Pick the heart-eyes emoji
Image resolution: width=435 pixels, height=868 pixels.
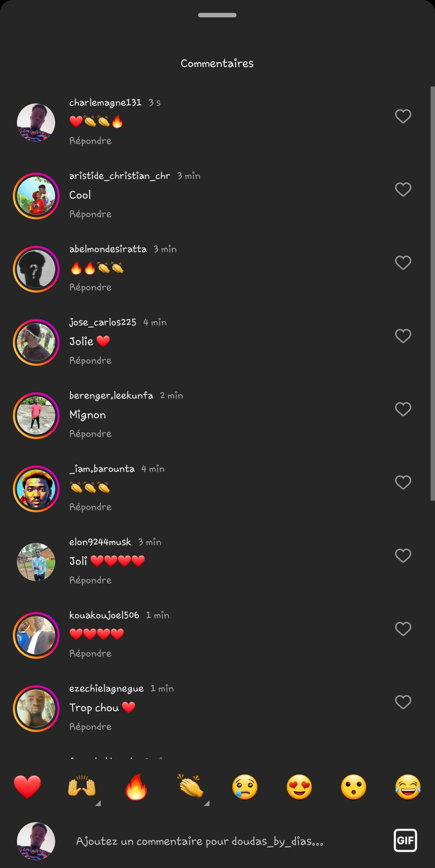coord(299,787)
